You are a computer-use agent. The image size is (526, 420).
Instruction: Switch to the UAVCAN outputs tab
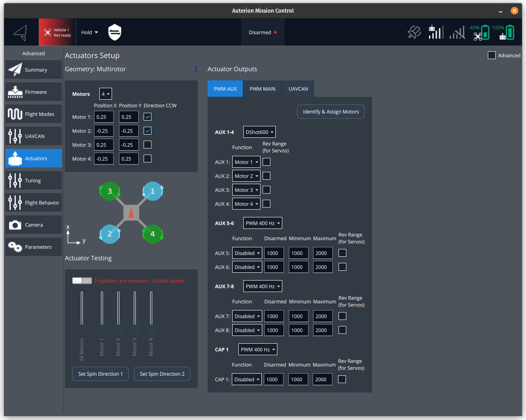pyautogui.click(x=298, y=89)
